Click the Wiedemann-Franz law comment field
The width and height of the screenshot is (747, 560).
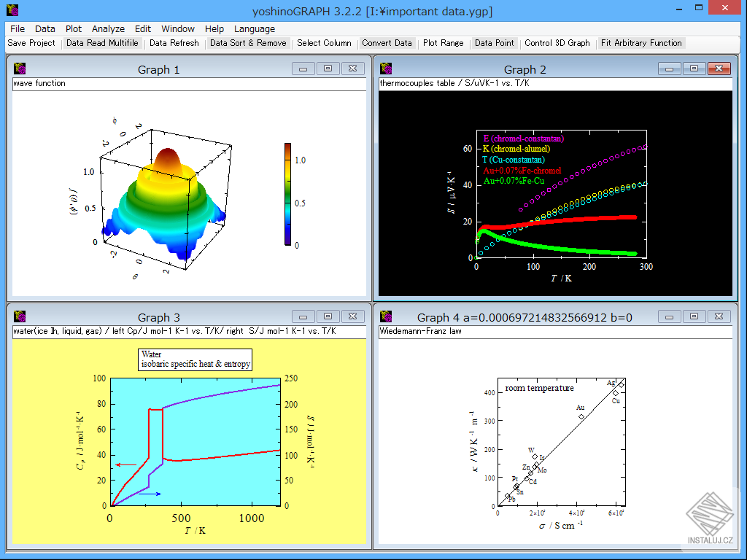555,332
